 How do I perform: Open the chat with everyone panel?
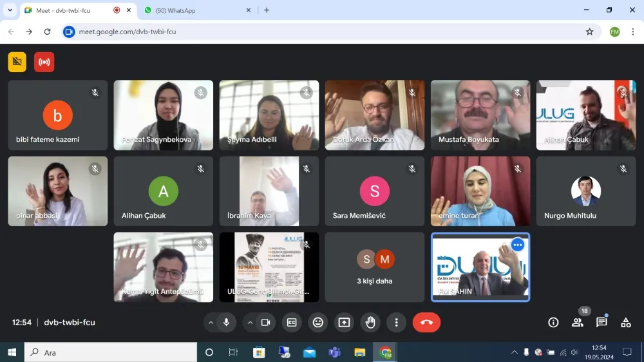coord(601,323)
